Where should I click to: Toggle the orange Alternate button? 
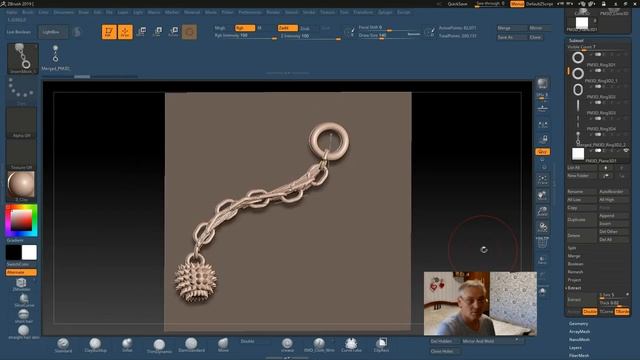21,272
